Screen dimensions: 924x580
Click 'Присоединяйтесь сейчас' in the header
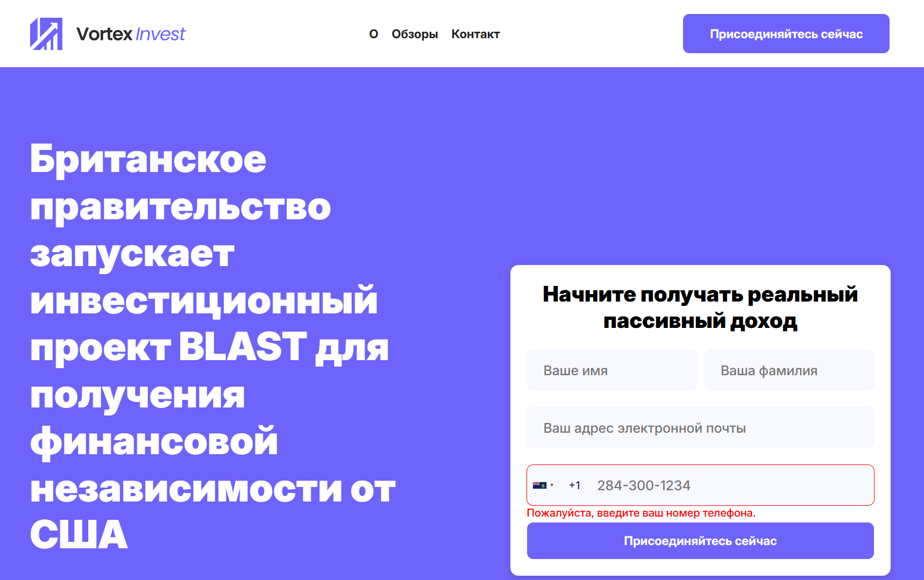click(786, 33)
